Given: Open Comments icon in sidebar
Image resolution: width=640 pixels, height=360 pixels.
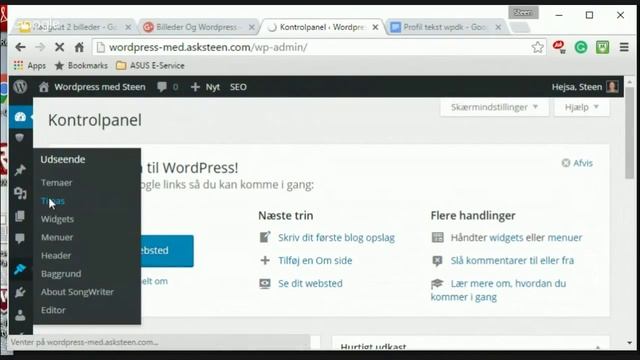Looking at the screenshot, I should click(20, 238).
